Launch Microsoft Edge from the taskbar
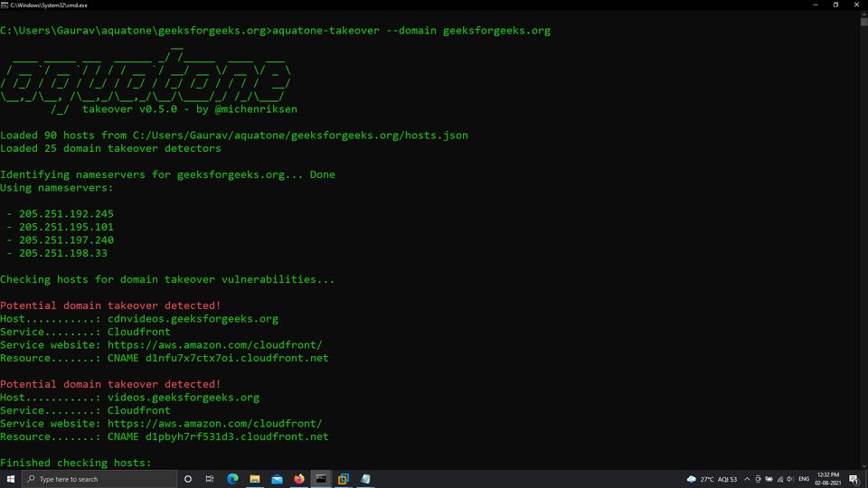This screenshot has width=868, height=488. [232, 479]
